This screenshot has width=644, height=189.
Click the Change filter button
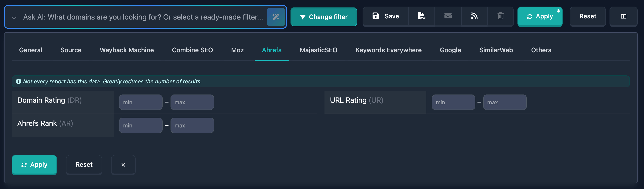click(x=324, y=17)
